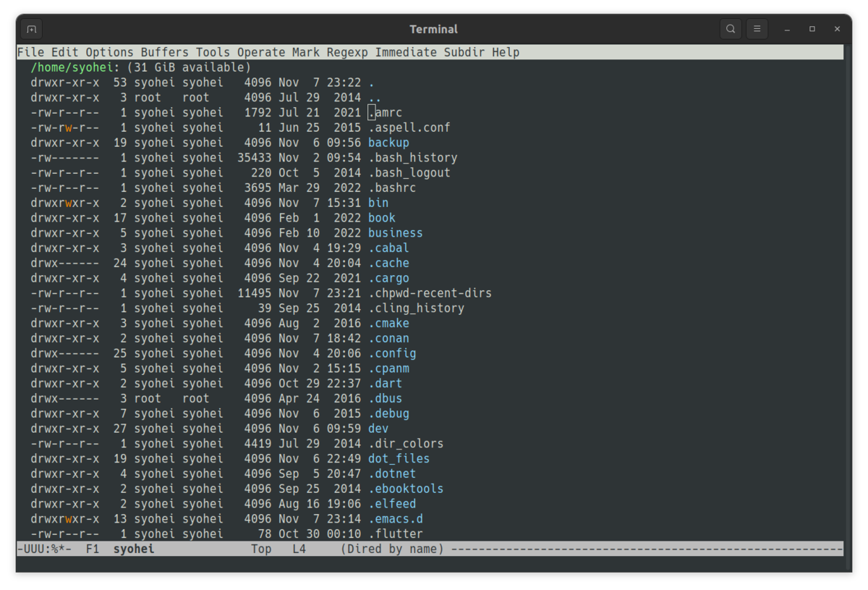Open the Help menu
This screenshot has height=590, width=868.
click(505, 51)
